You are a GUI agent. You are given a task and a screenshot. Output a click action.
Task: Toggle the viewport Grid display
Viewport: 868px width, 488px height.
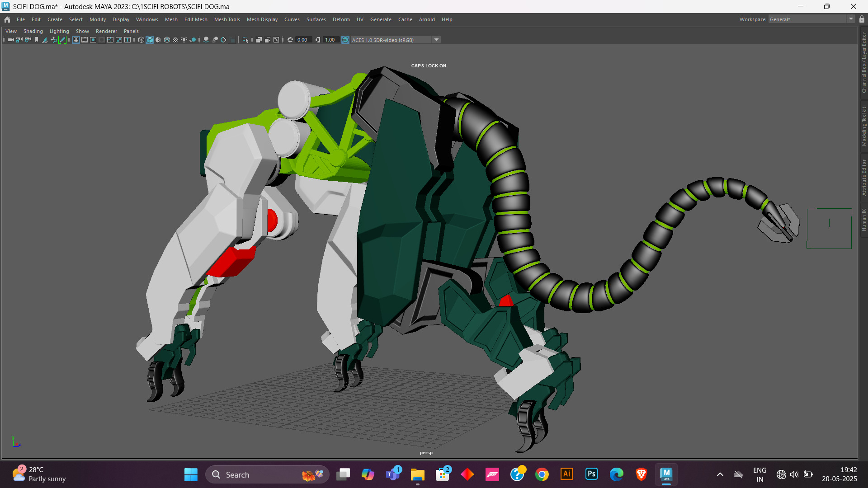click(76, 40)
